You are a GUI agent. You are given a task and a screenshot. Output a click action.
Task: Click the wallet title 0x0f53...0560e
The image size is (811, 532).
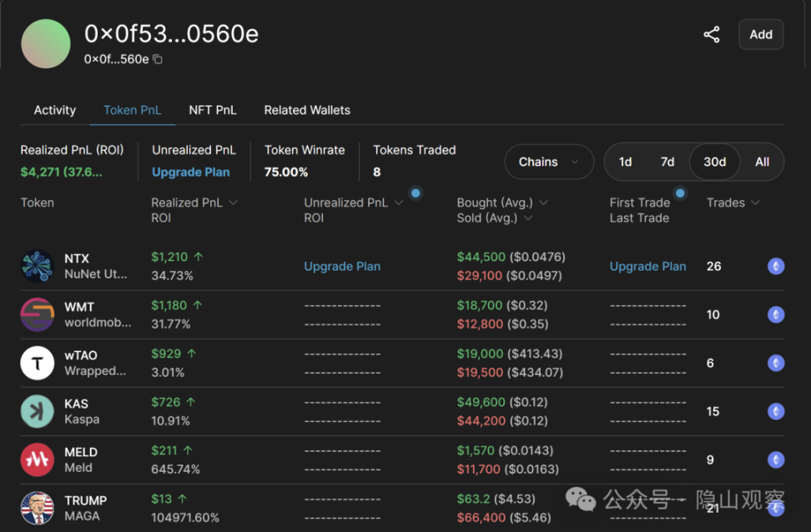pos(171,34)
